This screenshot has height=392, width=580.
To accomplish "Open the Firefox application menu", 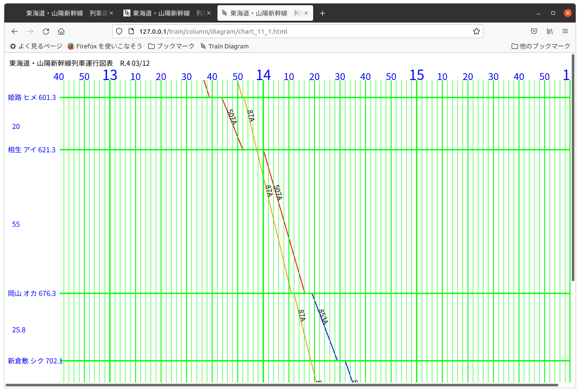I will [x=565, y=31].
